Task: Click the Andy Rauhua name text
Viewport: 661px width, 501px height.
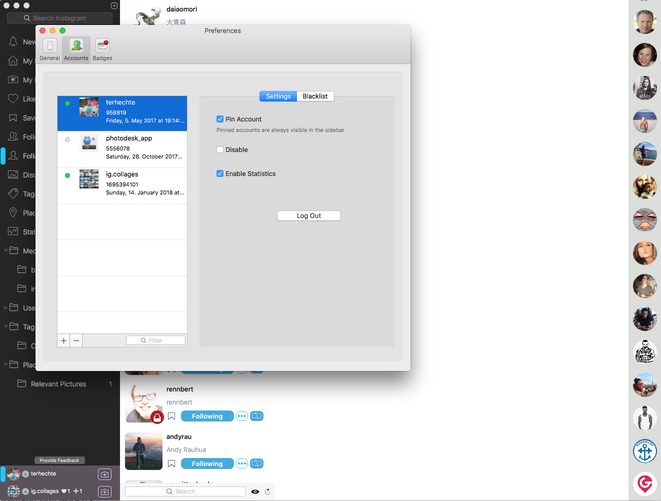Action: 186,450
